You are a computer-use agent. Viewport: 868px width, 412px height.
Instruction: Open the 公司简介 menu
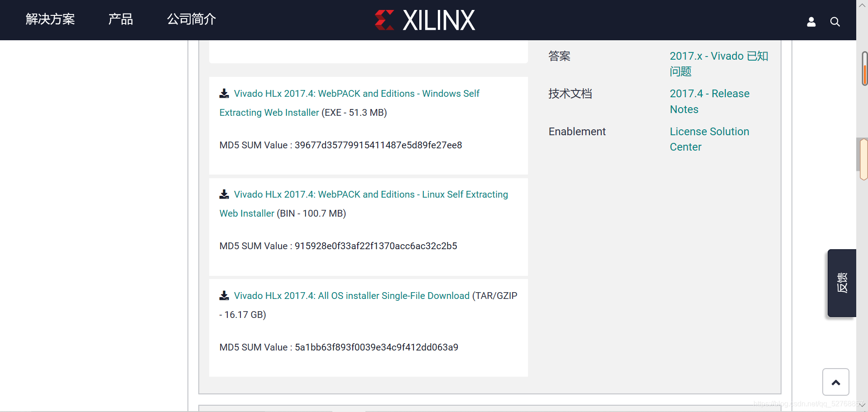click(x=192, y=19)
